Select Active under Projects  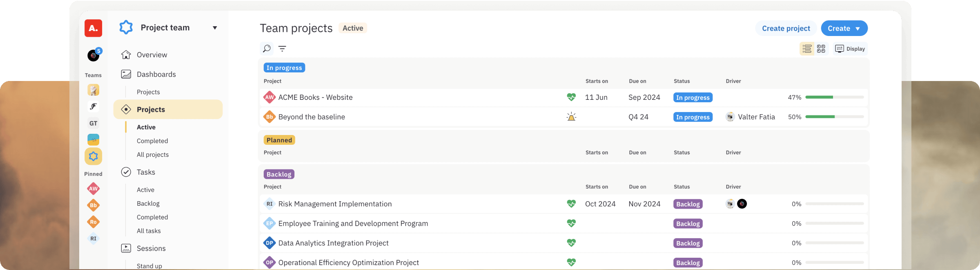(146, 127)
